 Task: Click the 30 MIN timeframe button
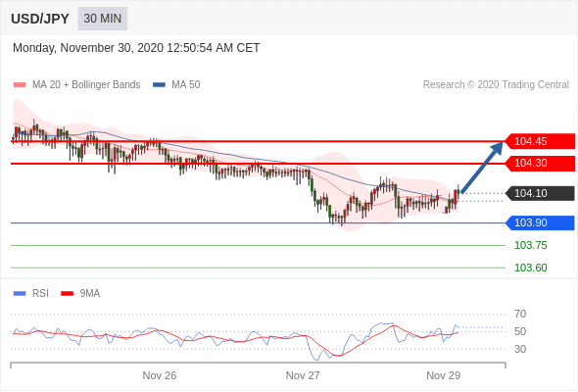[x=103, y=19]
